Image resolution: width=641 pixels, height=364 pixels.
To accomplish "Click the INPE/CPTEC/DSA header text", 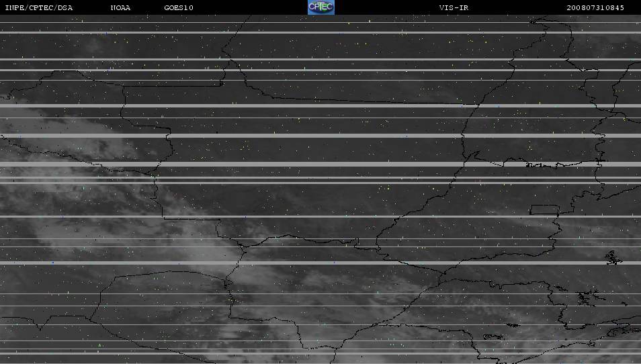I will (x=39, y=8).
